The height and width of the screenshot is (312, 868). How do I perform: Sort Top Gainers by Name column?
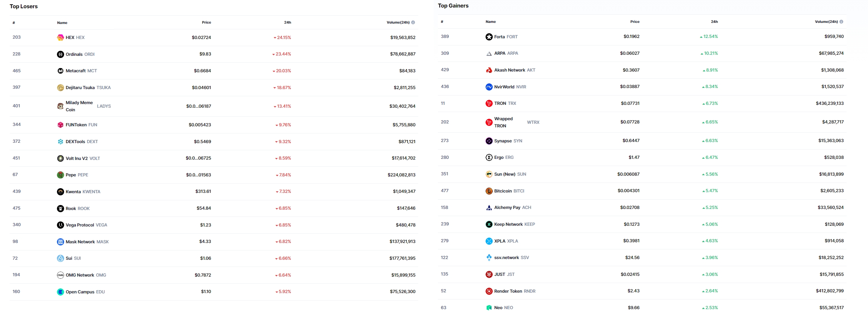pos(491,22)
